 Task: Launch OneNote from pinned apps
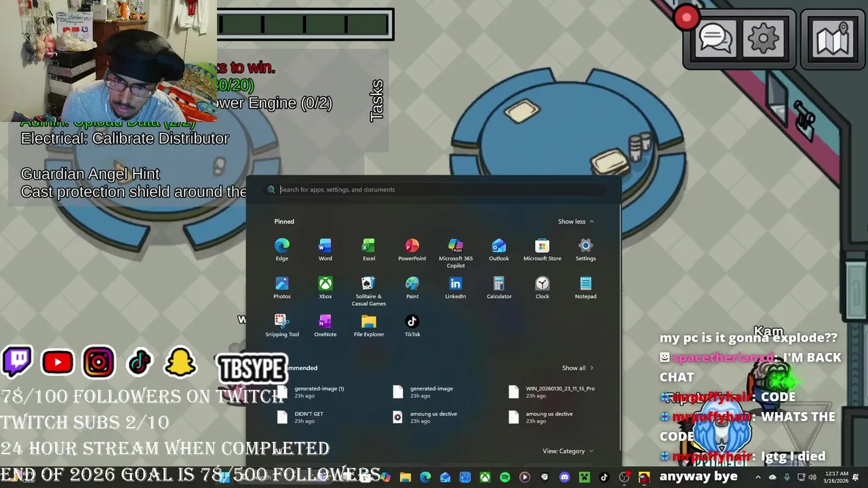coord(325,325)
